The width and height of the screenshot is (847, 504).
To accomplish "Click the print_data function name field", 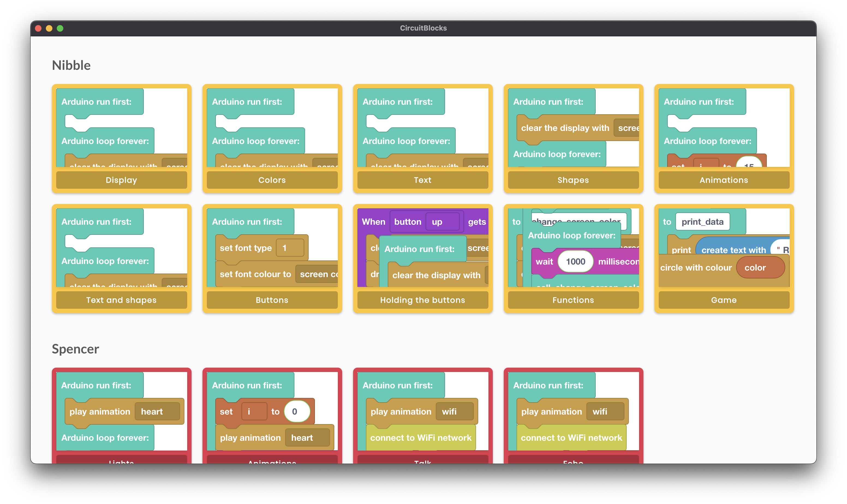I will tap(702, 222).
